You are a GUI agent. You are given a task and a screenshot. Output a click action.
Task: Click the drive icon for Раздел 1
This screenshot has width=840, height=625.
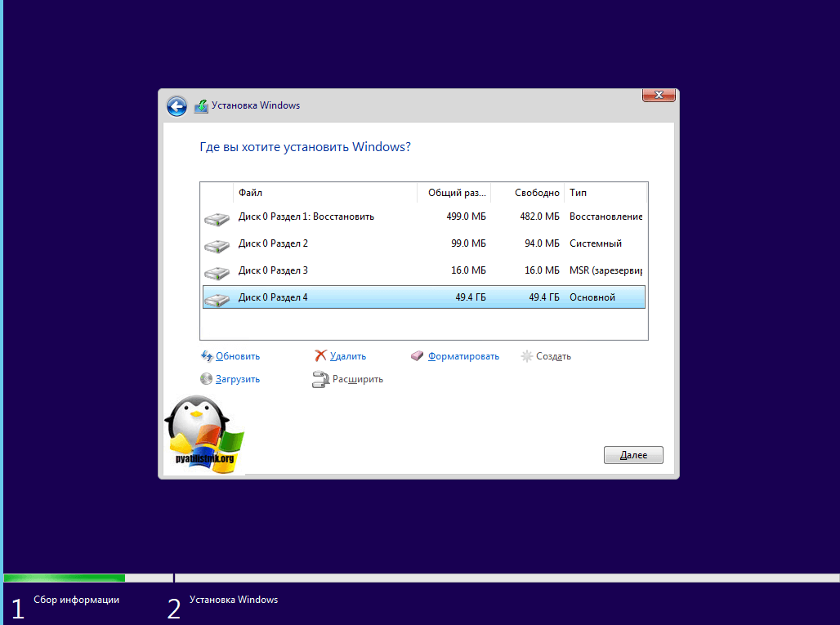tap(217, 217)
